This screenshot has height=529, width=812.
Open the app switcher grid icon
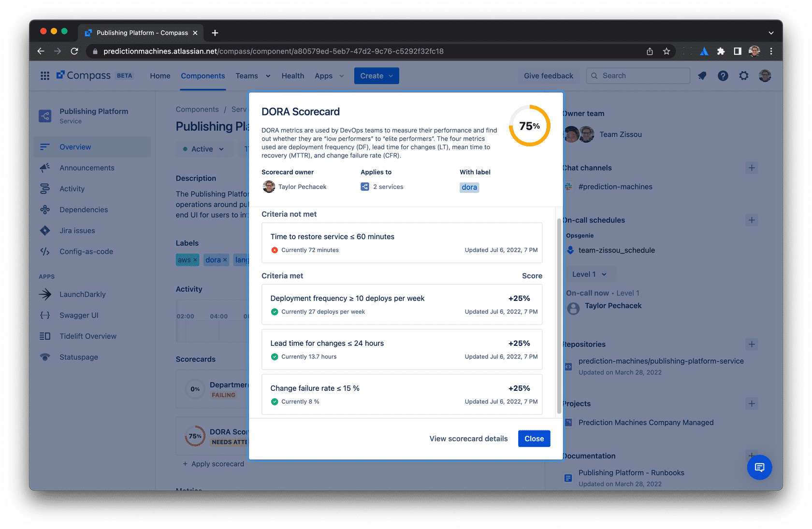45,76
